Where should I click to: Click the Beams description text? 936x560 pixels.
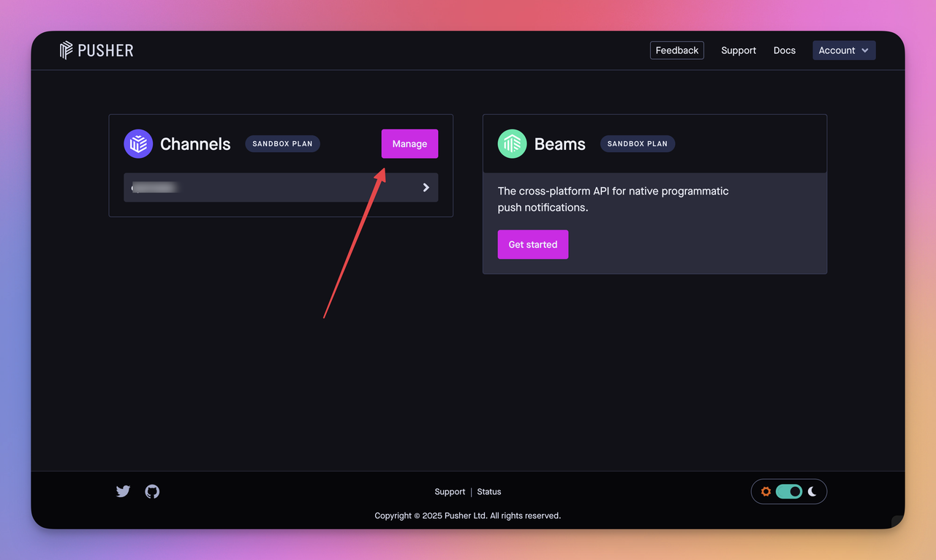pyautogui.click(x=614, y=199)
